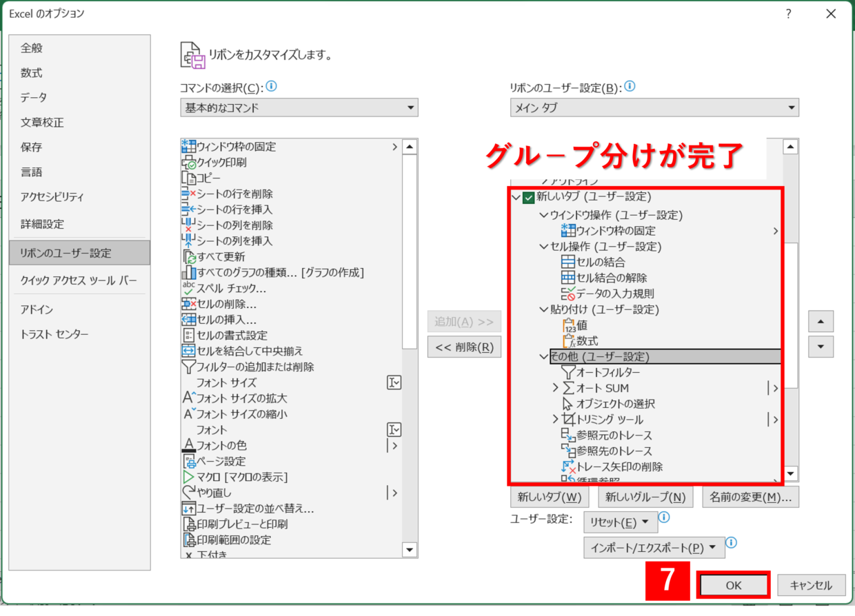
Task: Click the オートフィルター funnel icon
Action: (568, 373)
